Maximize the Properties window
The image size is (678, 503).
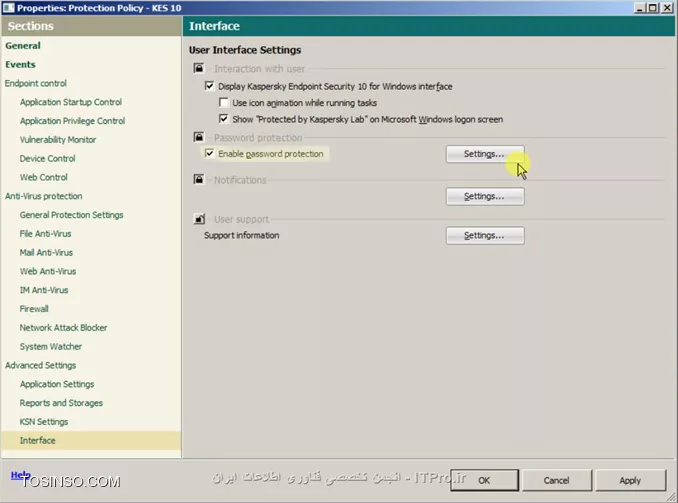point(653,7)
